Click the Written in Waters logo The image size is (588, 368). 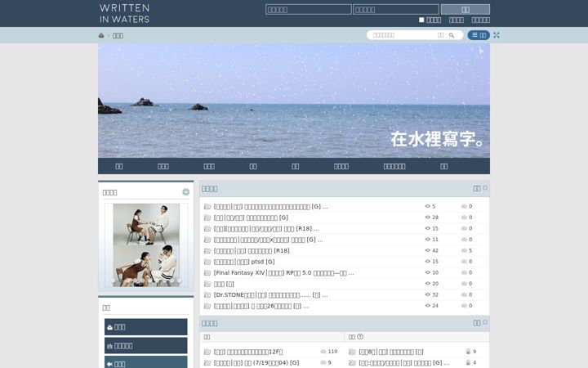[x=124, y=13]
